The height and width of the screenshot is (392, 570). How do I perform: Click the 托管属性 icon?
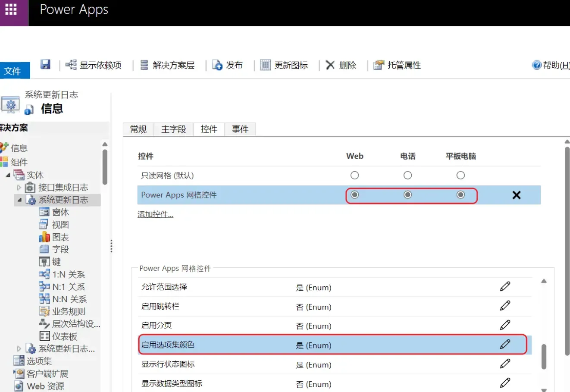coord(379,65)
